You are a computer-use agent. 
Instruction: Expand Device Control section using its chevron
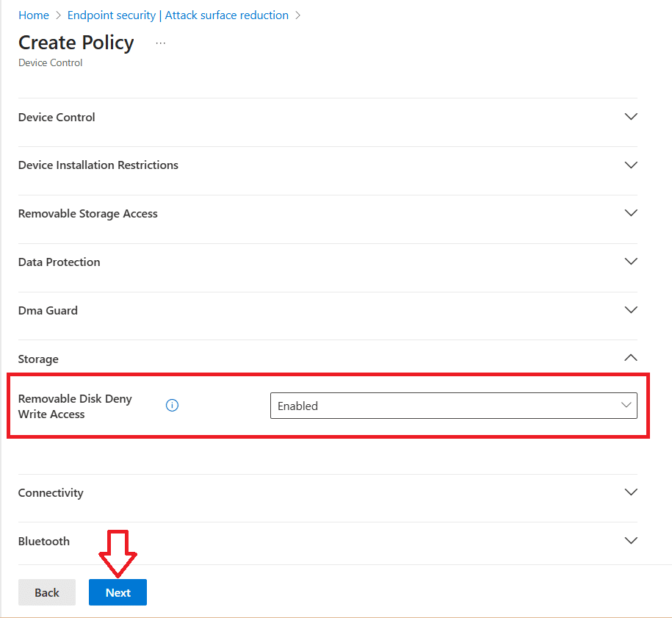[630, 117]
